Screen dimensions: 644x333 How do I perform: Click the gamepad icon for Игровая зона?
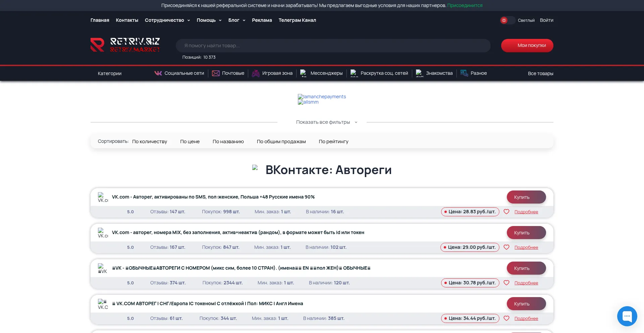tap(256, 73)
